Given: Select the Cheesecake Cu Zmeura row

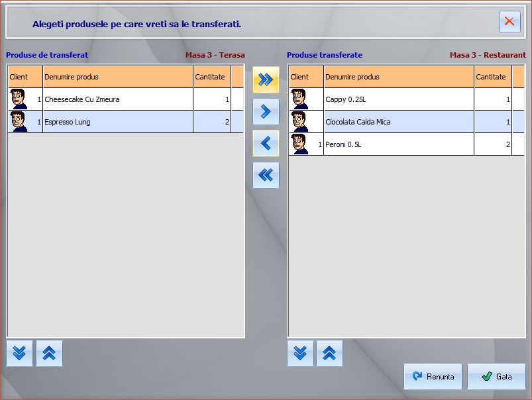Looking at the screenshot, I should [125, 99].
